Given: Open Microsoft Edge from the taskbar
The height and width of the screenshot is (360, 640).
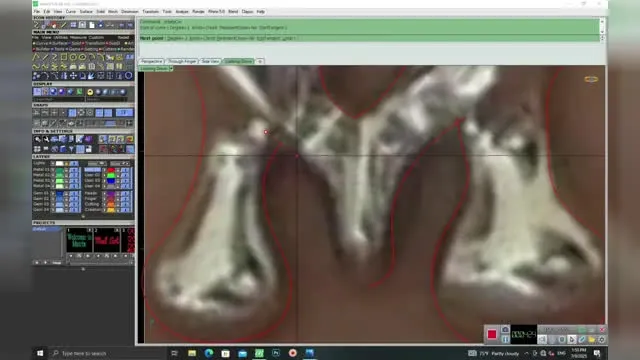Looking at the screenshot, I should coord(209,353).
